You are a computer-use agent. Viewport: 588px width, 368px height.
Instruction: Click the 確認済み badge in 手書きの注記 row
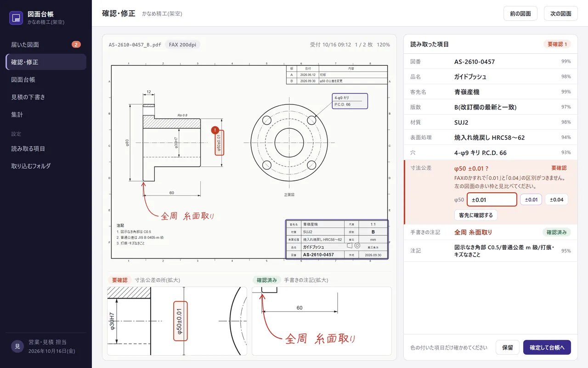pos(556,232)
